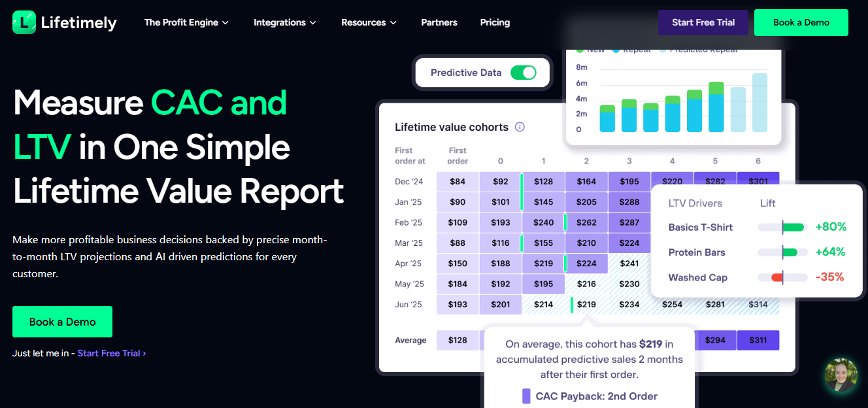Image resolution: width=868 pixels, height=408 pixels.
Task: Follow the Start Free Trial › link
Action: pyautogui.click(x=112, y=353)
